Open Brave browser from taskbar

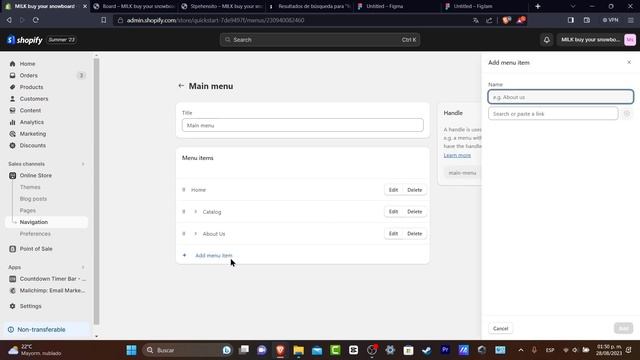click(x=280, y=350)
